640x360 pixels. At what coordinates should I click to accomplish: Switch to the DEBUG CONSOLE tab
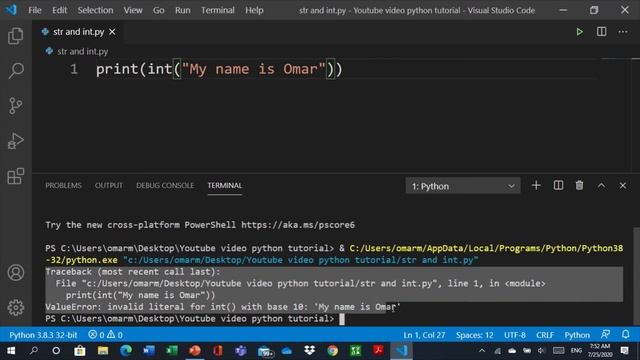165,185
